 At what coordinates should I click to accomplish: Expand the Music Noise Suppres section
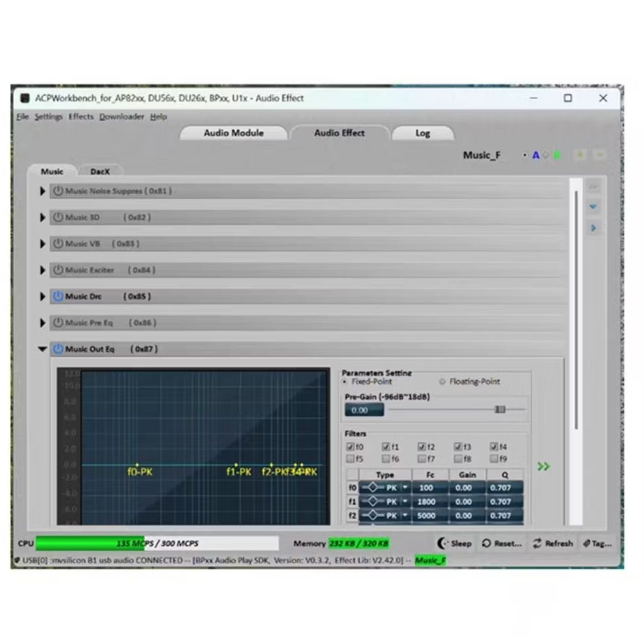(x=42, y=191)
